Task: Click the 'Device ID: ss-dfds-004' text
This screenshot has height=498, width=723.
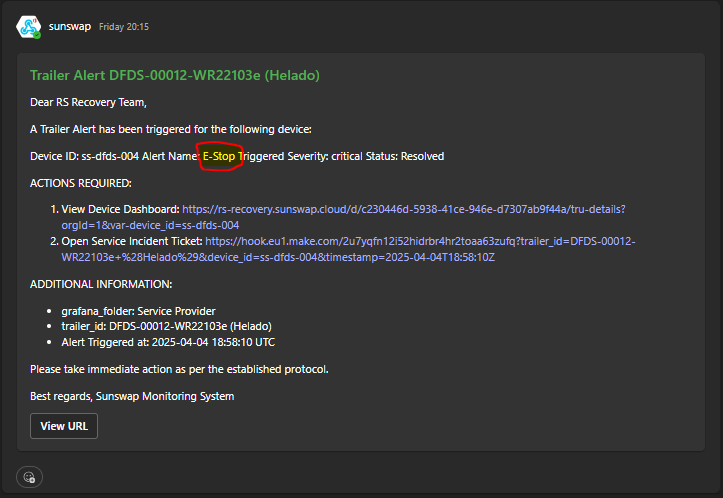Action: tap(84, 156)
